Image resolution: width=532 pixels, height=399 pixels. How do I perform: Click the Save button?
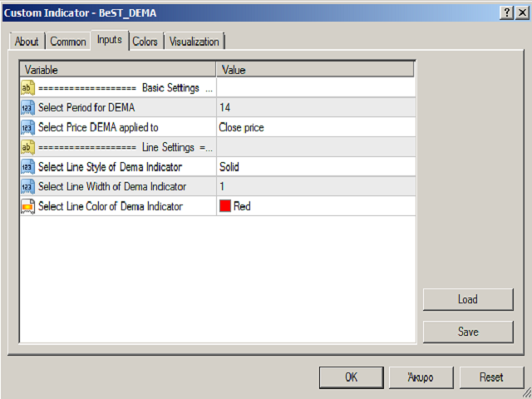[468, 332]
